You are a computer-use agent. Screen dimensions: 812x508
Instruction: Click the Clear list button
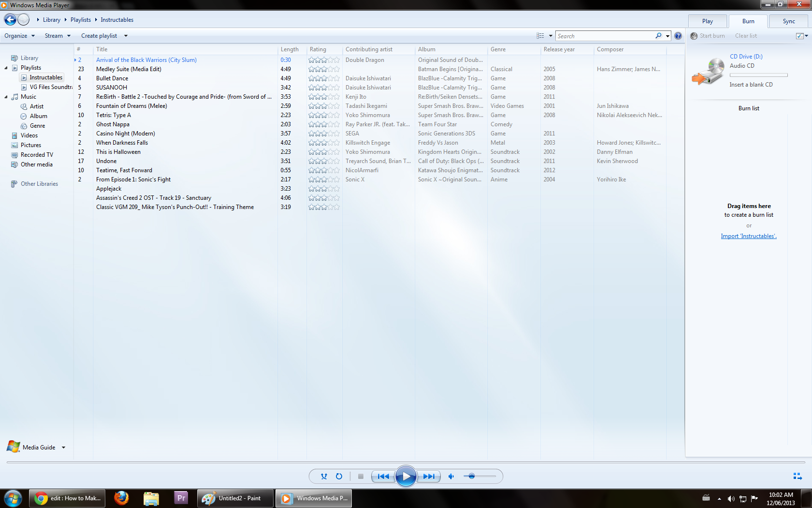746,36
